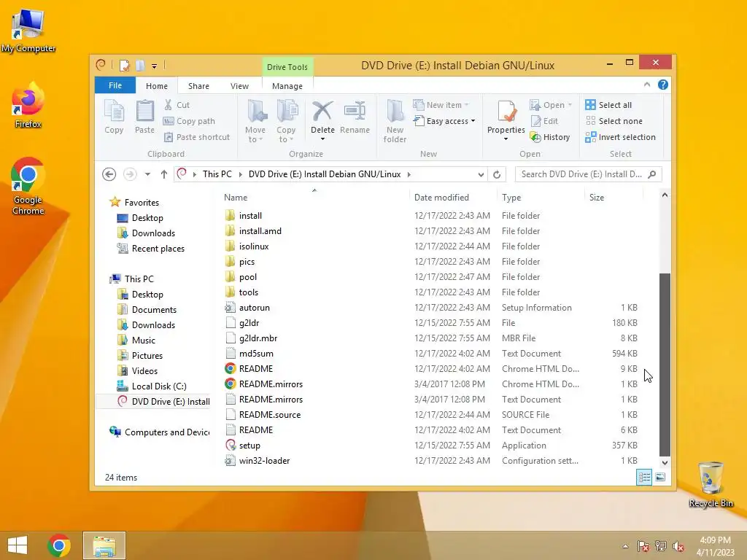Select the isolinux folder
The width and height of the screenshot is (747, 560).
click(x=254, y=246)
